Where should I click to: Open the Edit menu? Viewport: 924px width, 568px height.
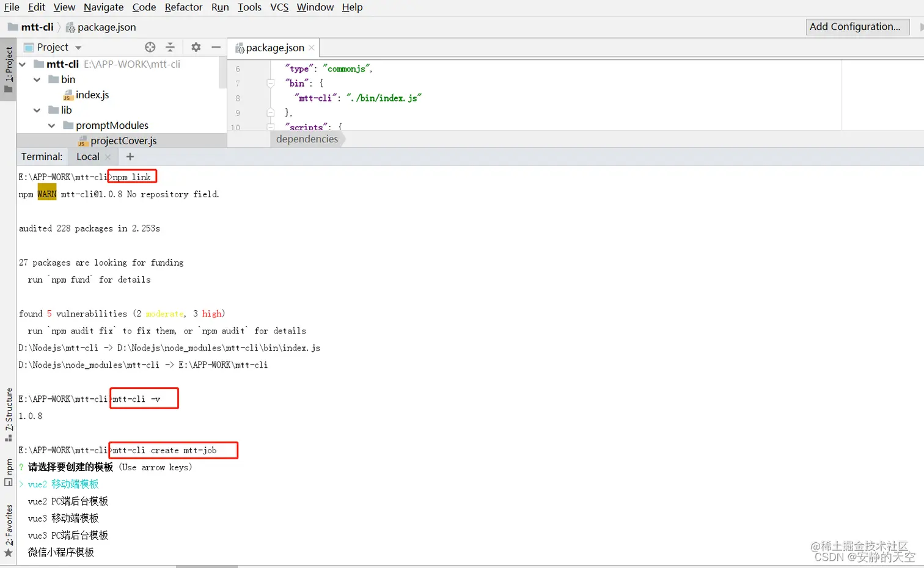(37, 7)
